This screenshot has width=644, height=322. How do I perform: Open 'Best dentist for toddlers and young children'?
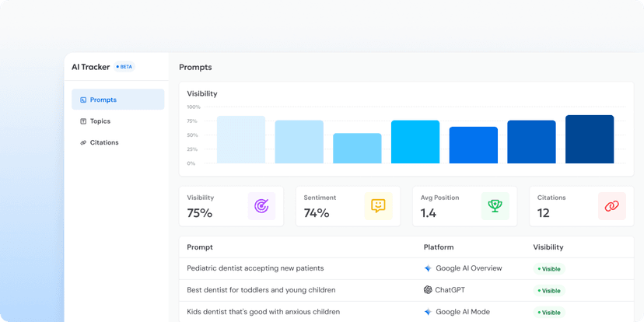[261, 290]
